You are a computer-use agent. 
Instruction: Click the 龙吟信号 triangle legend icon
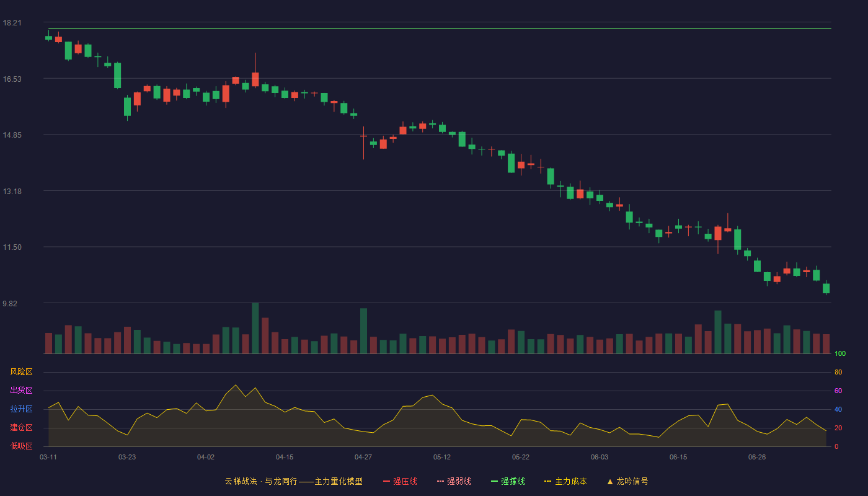coord(610,481)
